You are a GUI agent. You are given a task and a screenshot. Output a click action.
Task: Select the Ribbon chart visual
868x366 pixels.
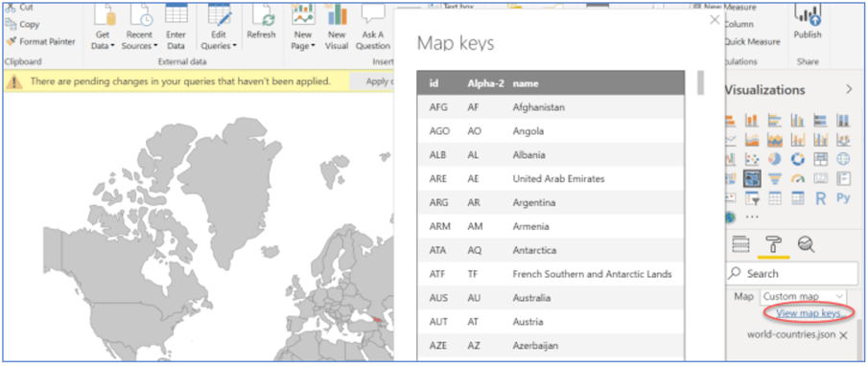(843, 139)
